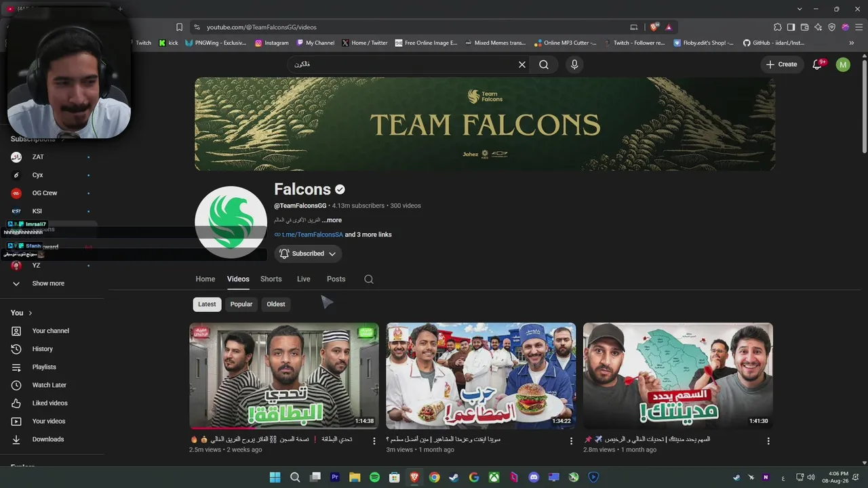This screenshot has width=868, height=488.
Task: Open the browser extensions puzzle icon
Action: [778, 27]
